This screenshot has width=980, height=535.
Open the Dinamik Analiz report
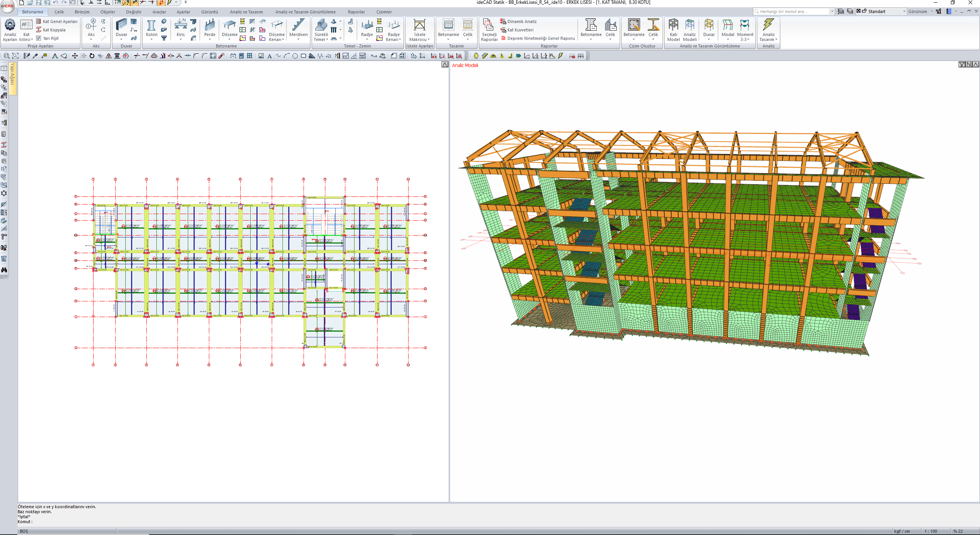click(521, 21)
